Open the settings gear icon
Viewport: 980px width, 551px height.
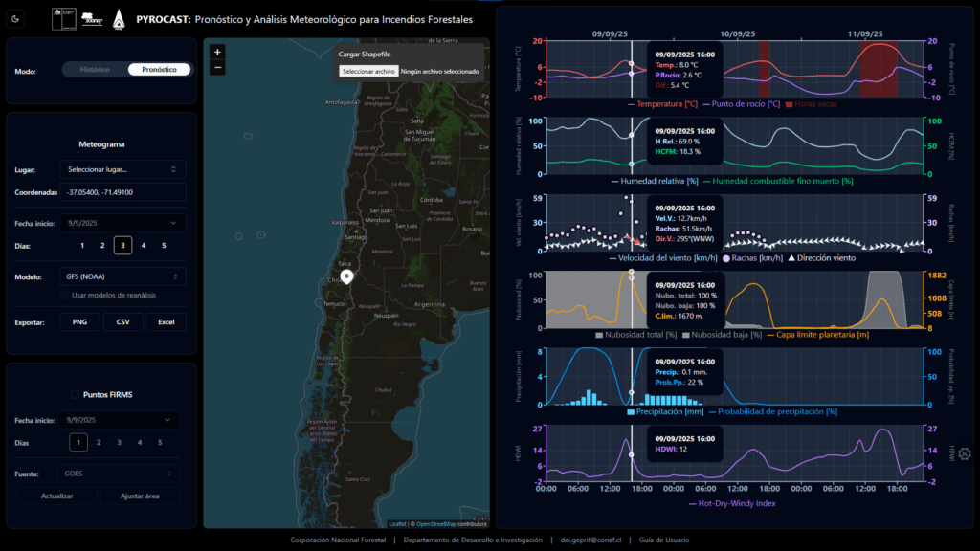click(x=965, y=454)
